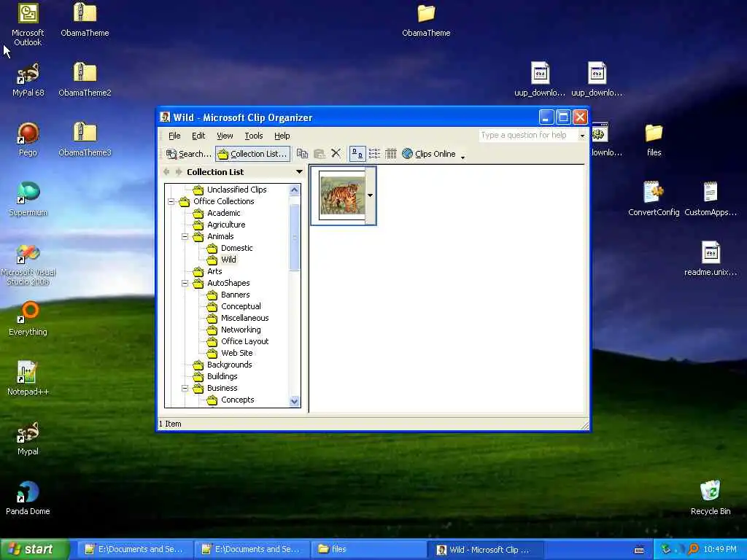The image size is (747, 560).
Task: Collapse the Animals tree node
Action: pyautogui.click(x=185, y=237)
